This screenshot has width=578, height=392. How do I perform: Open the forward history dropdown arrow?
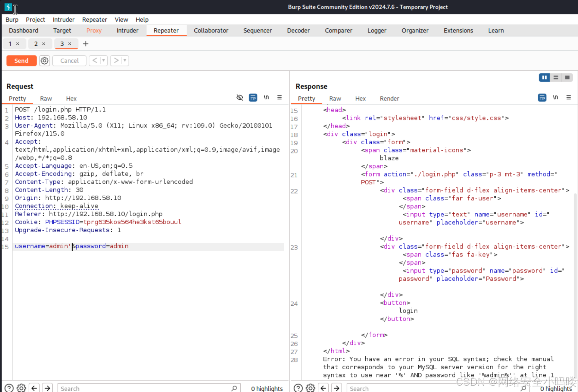point(125,61)
